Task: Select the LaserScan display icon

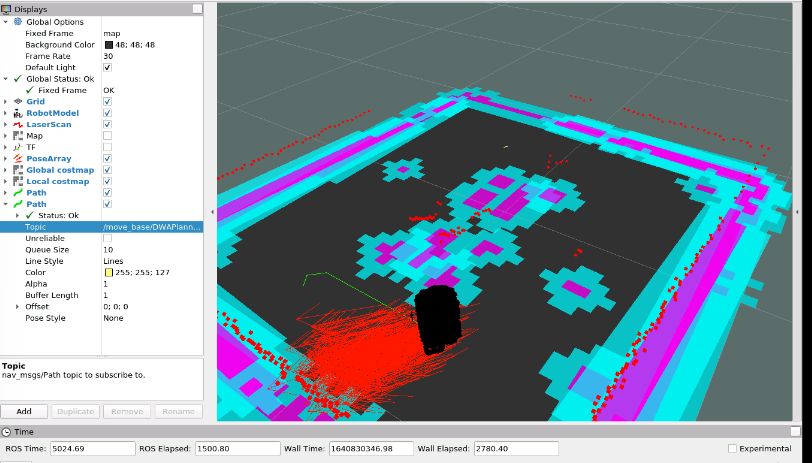Action: tap(18, 124)
